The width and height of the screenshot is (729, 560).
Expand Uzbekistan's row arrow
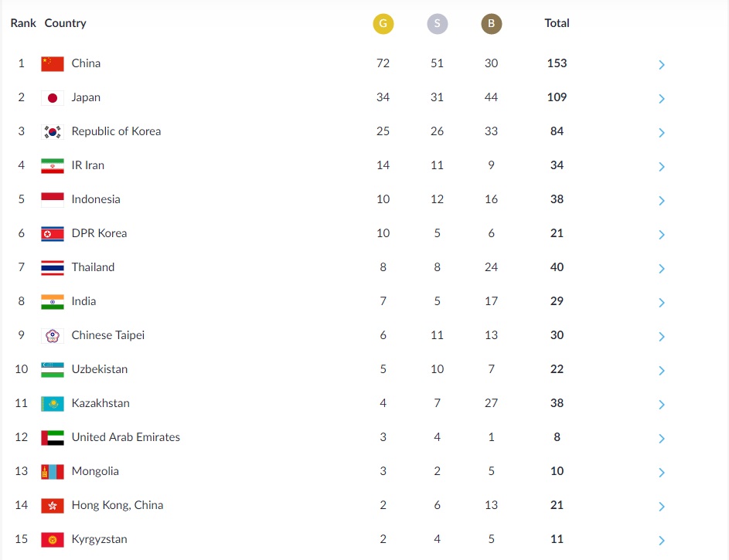[662, 371]
